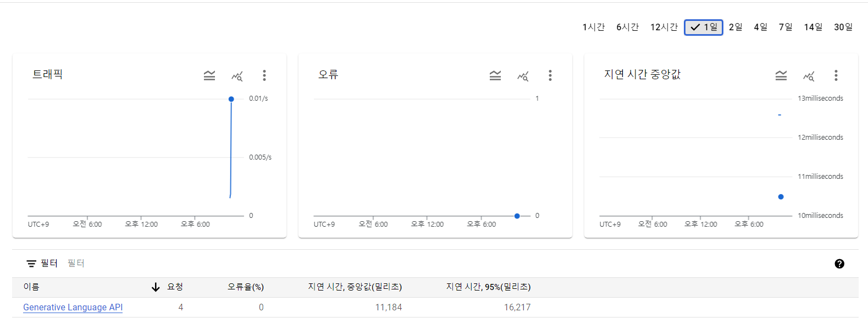Select the 4일 time range
This screenshot has height=323, width=868.
[x=761, y=27]
